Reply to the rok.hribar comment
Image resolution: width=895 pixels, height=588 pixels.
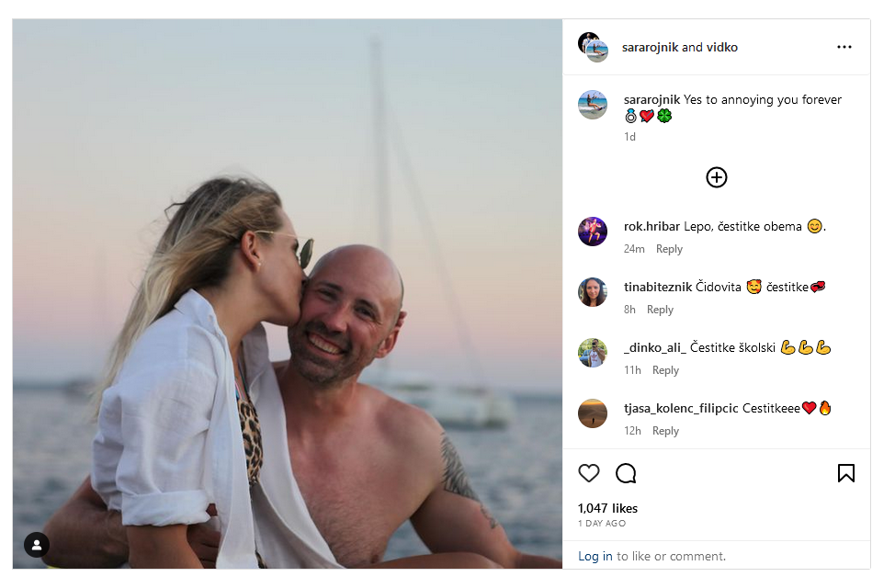tap(669, 249)
